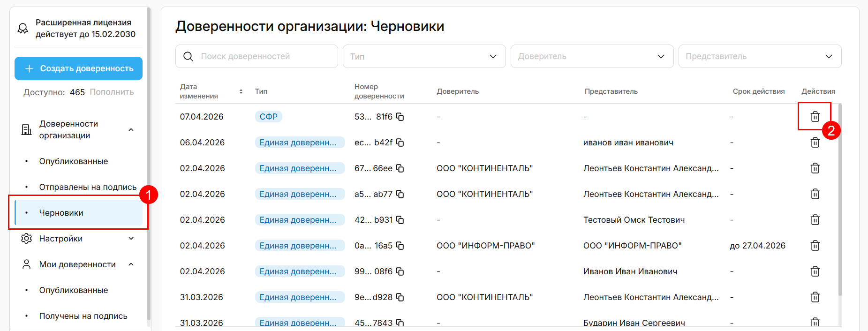
Task: Open the Представитель filter dropdown
Action: (760, 56)
